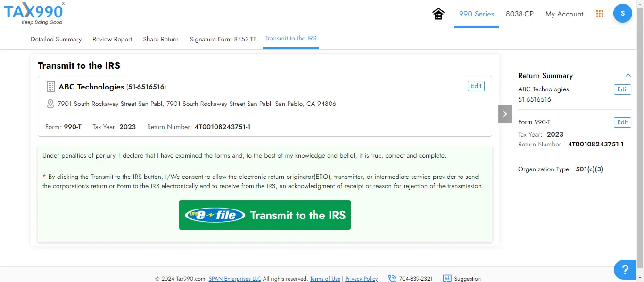Image resolution: width=644 pixels, height=282 pixels.
Task: Click the location pin address icon
Action: click(x=50, y=104)
